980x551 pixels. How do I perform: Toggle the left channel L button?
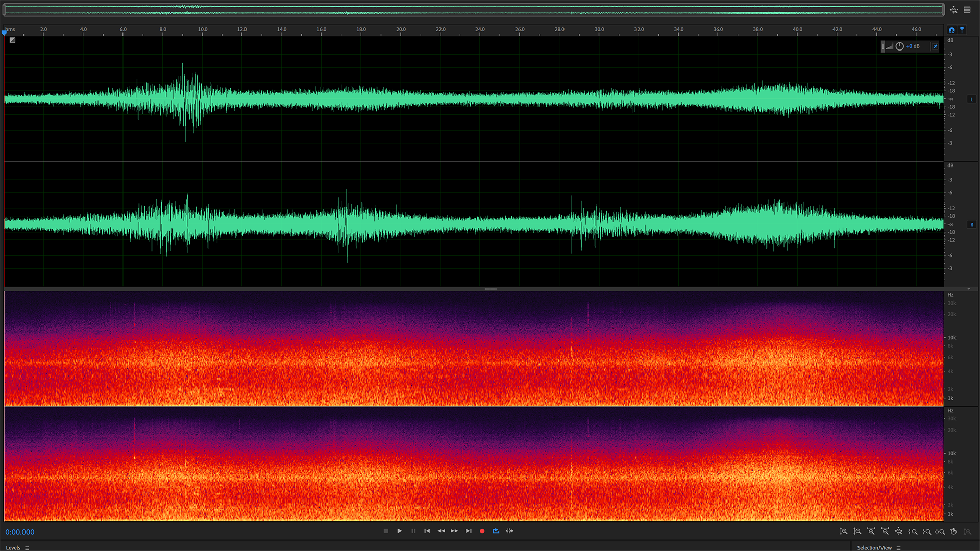(972, 99)
